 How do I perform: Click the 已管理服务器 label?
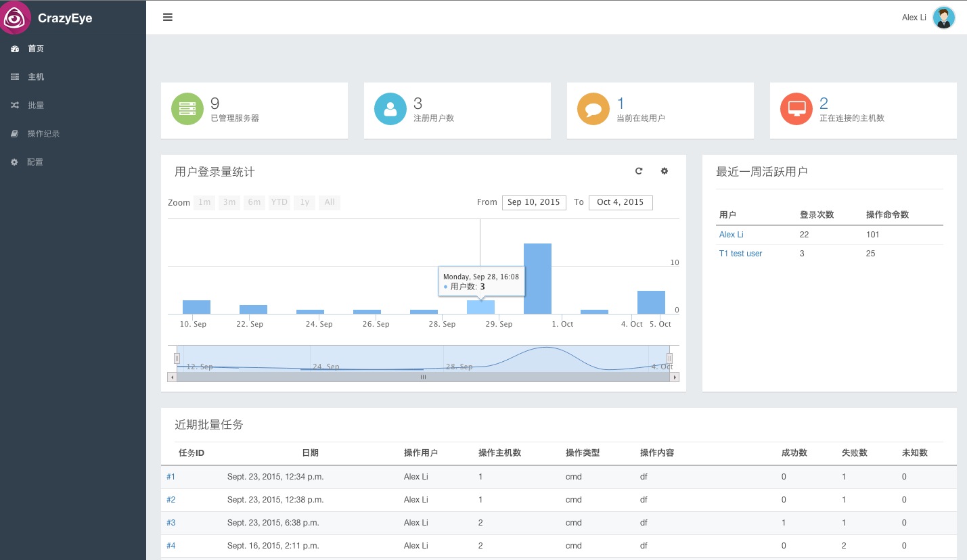[x=235, y=118]
